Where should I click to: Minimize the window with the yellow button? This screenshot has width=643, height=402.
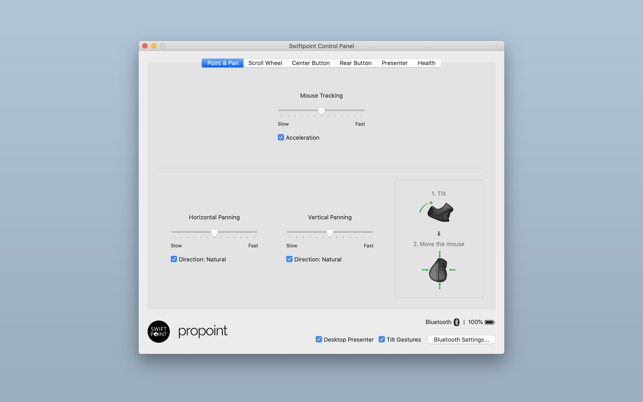(154, 46)
